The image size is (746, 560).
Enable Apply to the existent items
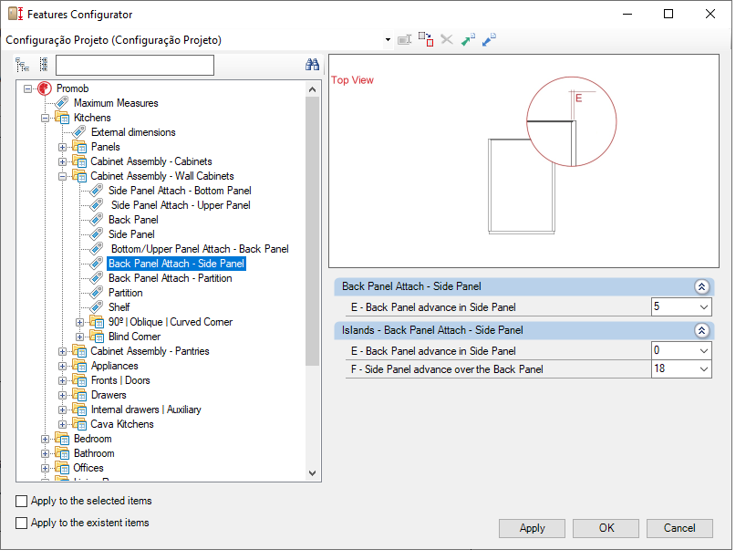(21, 523)
